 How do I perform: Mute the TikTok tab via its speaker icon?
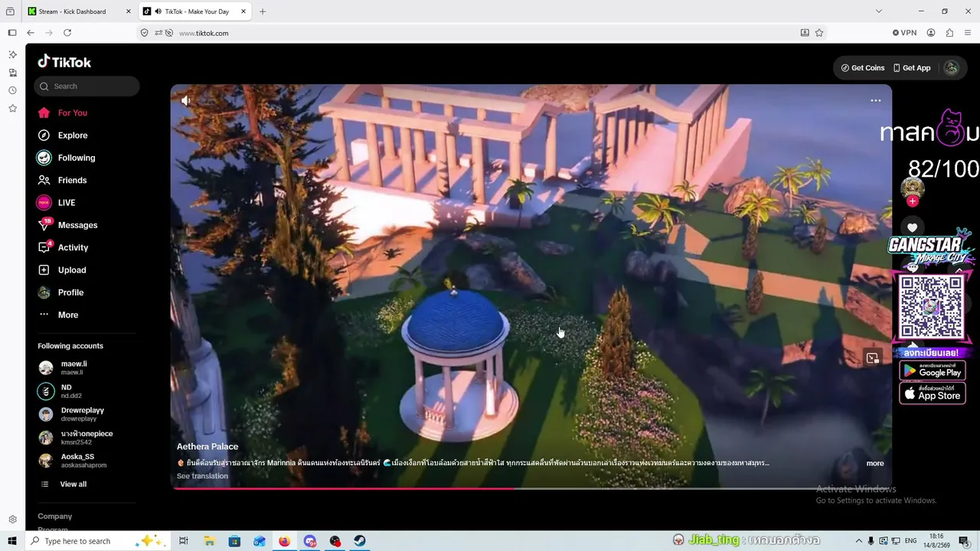pos(158,11)
